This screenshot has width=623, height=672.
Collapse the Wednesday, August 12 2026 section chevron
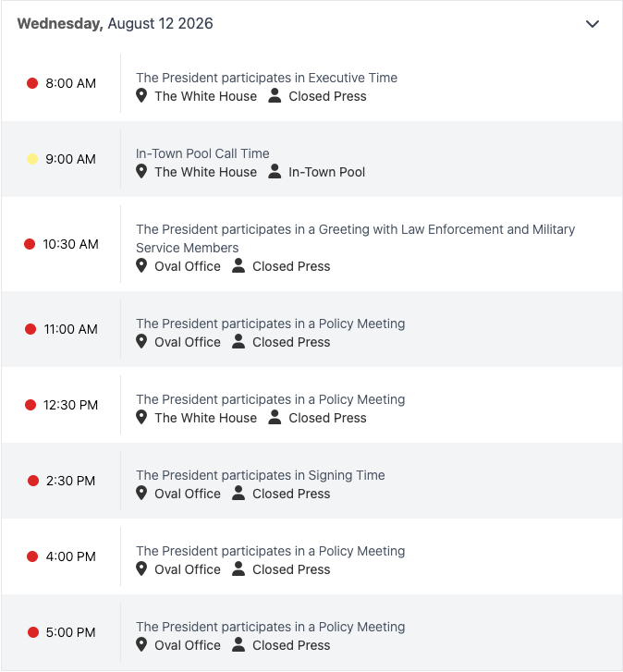pyautogui.click(x=592, y=24)
